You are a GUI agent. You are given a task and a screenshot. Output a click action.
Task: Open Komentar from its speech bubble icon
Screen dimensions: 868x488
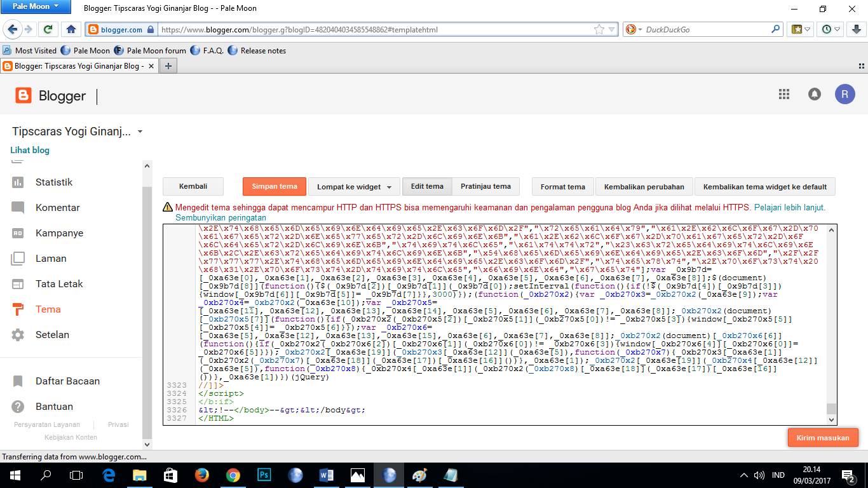point(18,208)
